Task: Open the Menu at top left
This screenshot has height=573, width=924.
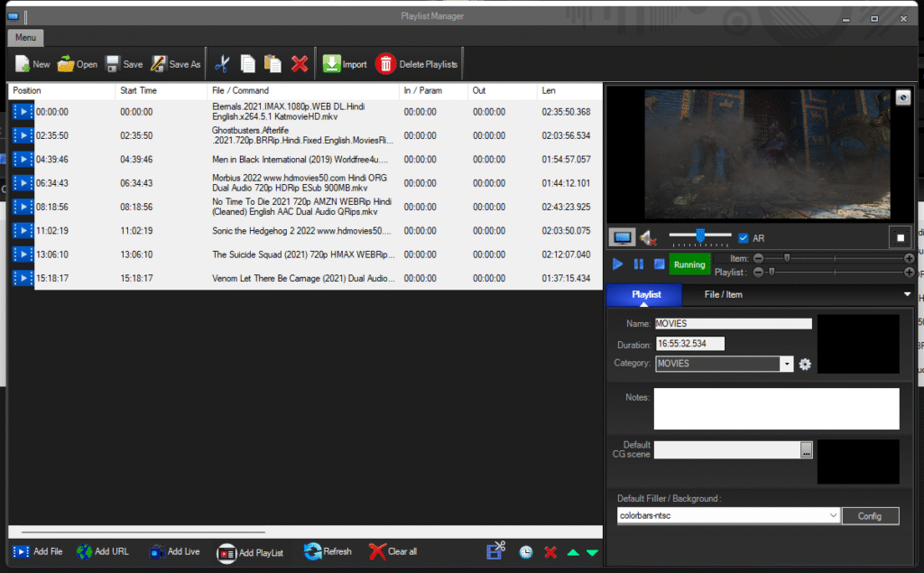Action: click(24, 37)
